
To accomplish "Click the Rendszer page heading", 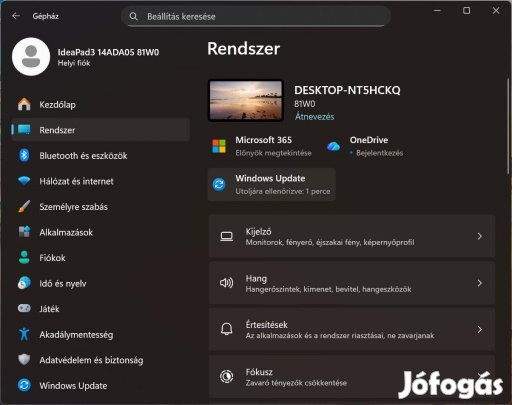I will click(243, 49).
